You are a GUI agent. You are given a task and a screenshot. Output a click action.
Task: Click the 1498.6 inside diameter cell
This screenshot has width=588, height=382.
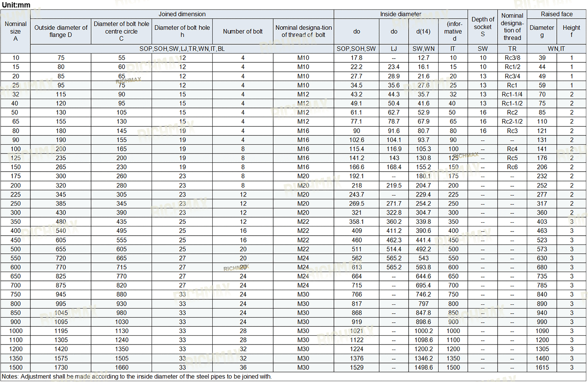[423, 367]
